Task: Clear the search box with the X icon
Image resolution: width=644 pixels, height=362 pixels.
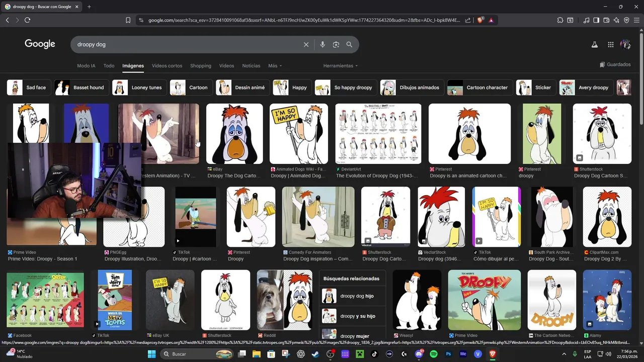Action: [306, 45]
